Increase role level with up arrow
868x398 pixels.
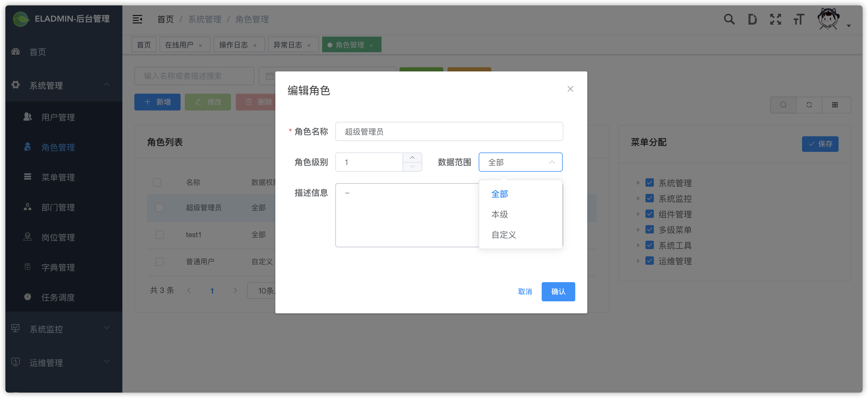tap(412, 158)
